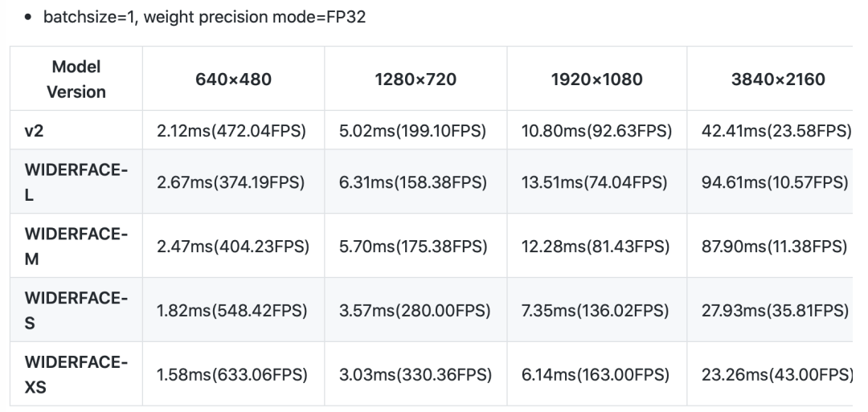Select the WIDERFACE-XS row label
868x412 pixels.
tap(76, 373)
